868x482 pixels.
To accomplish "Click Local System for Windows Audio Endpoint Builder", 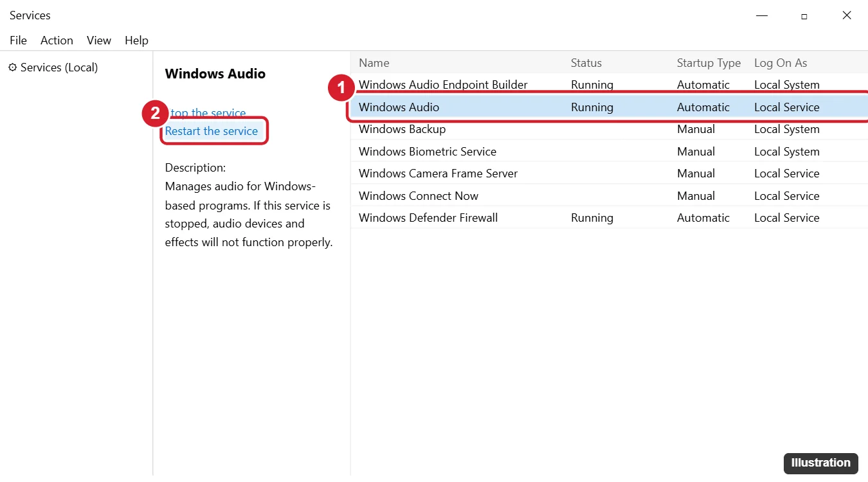I will 787,85.
